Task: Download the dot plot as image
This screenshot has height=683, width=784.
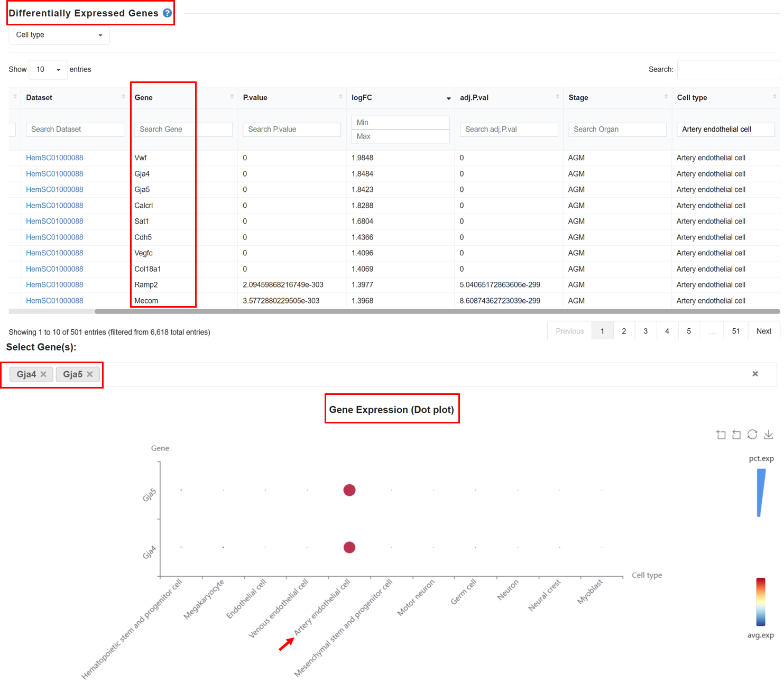Action: (x=769, y=435)
